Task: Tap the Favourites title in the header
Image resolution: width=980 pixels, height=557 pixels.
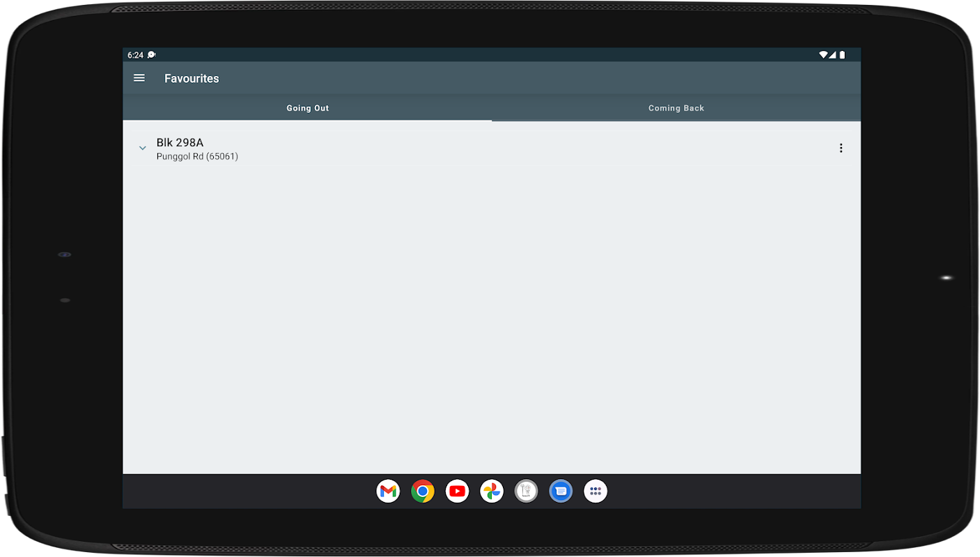Action: [192, 79]
